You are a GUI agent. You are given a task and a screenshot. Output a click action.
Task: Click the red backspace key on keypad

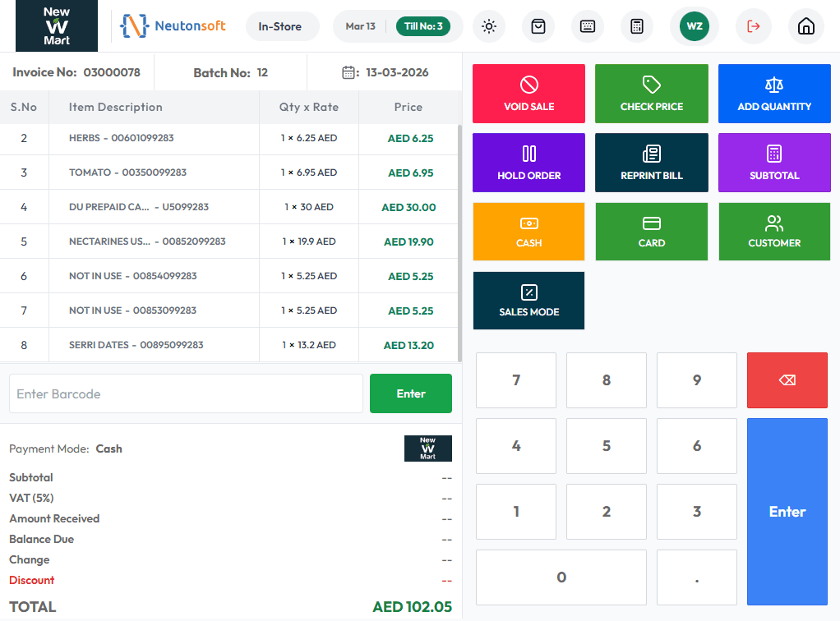(787, 380)
